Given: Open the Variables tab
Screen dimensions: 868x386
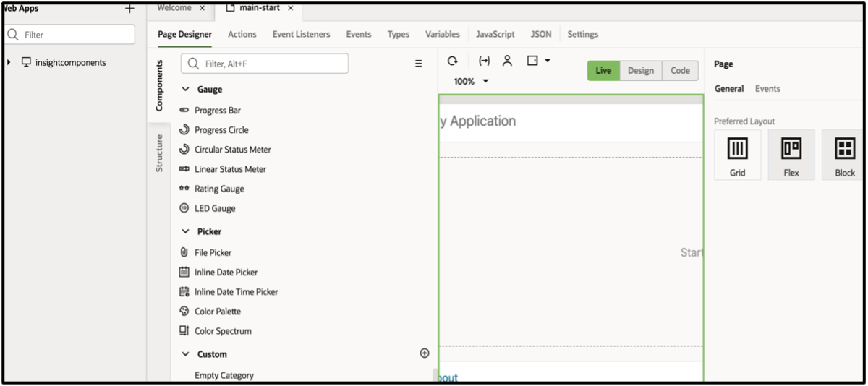Looking at the screenshot, I should coord(443,34).
